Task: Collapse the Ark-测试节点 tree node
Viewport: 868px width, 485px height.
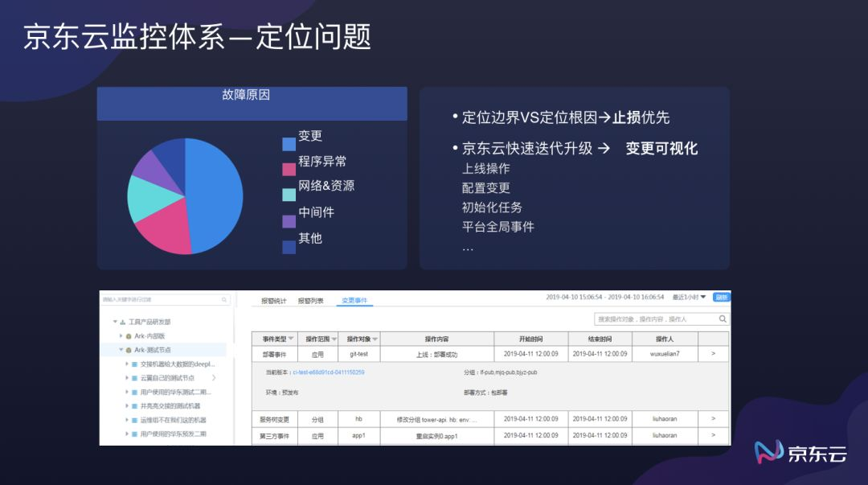Action: pos(121,350)
